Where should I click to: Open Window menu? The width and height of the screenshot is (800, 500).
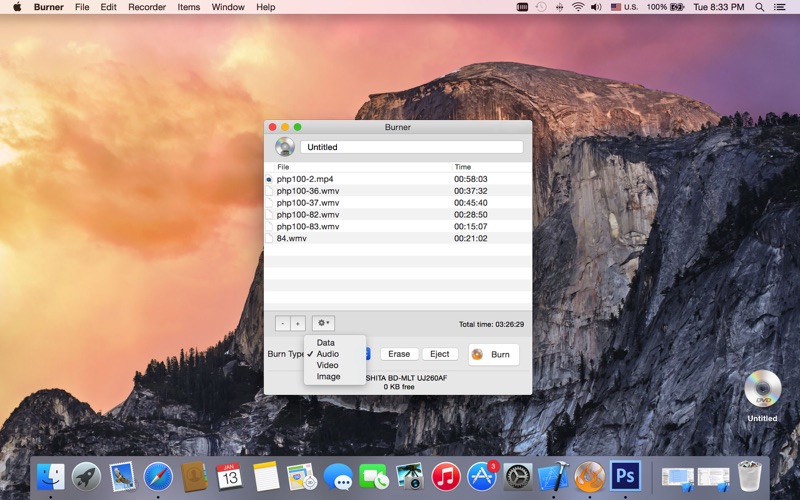click(x=228, y=7)
